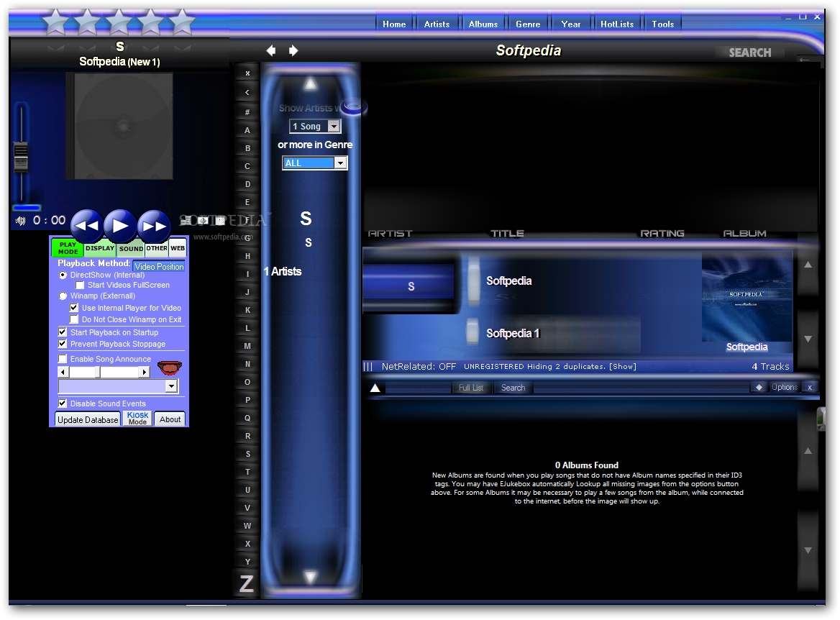
Task: Uncheck Use Internal Player for Video
Action: pos(74,308)
